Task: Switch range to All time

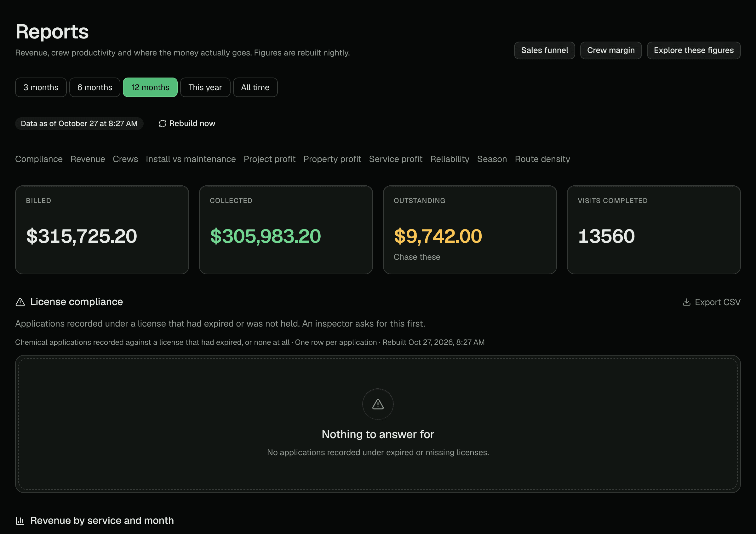Action: click(x=255, y=87)
